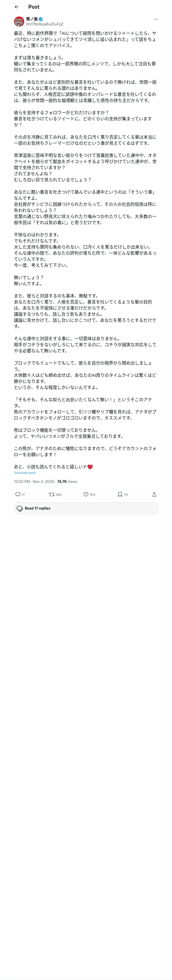Open the @V7NnRqa0uZbvFqZ handle link
The width and height of the screenshot is (172, 980).
(x=45, y=24)
